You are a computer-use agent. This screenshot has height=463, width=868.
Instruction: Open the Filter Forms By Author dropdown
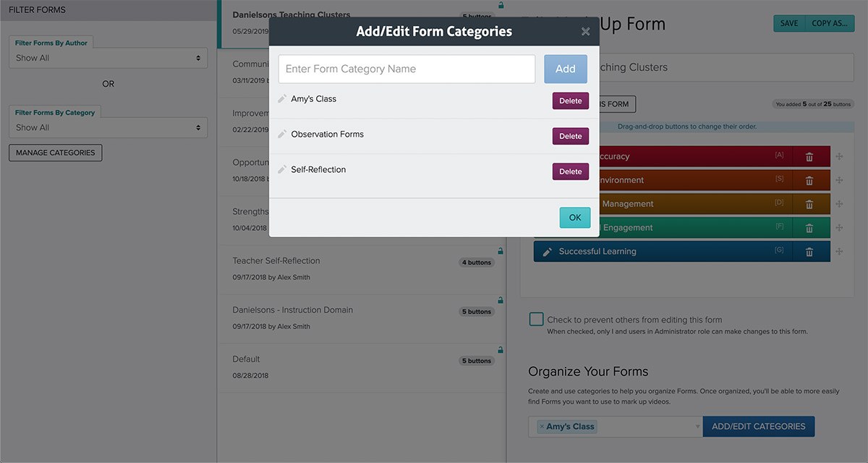107,57
